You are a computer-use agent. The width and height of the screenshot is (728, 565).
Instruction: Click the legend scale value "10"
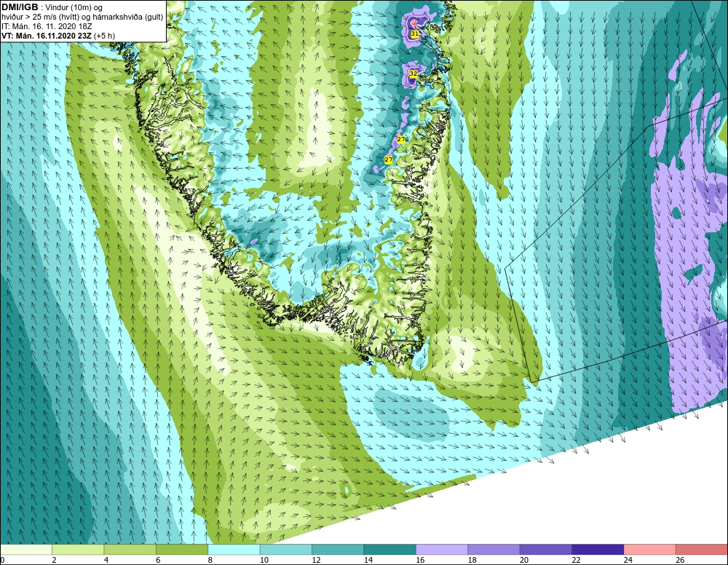pyautogui.click(x=264, y=560)
